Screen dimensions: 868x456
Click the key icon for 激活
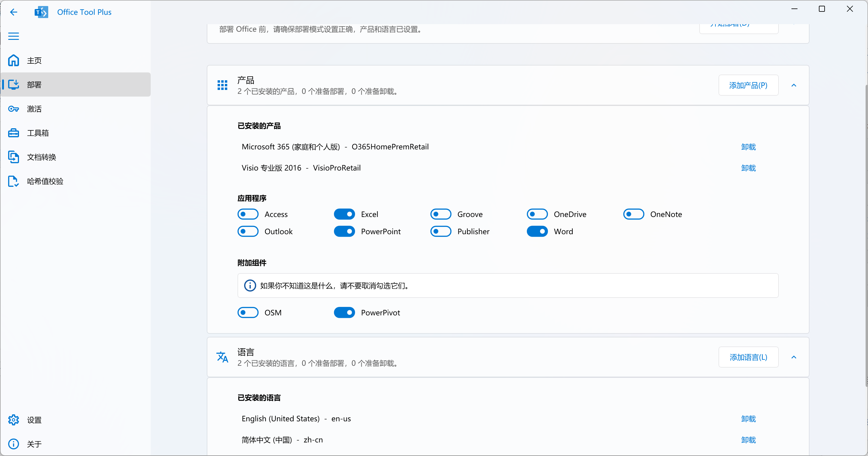click(14, 109)
